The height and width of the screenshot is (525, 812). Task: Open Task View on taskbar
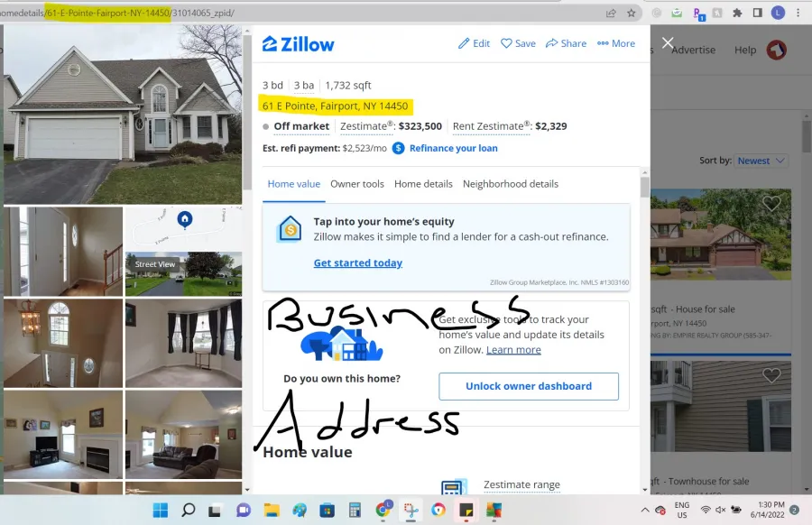[x=215, y=511]
